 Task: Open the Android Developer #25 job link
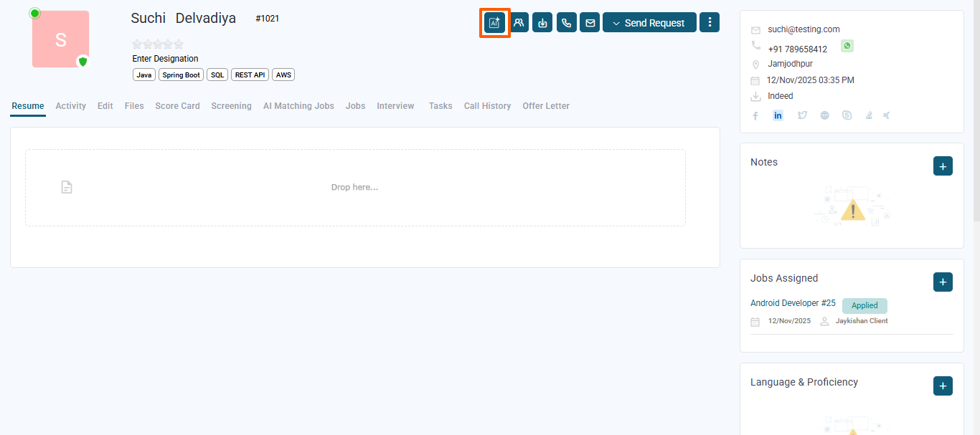(793, 303)
